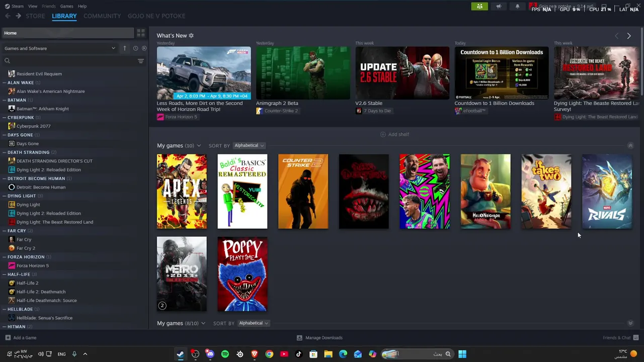Collapse the My games (10) shelf arrow
The height and width of the screenshot is (362, 644).
tap(630, 145)
